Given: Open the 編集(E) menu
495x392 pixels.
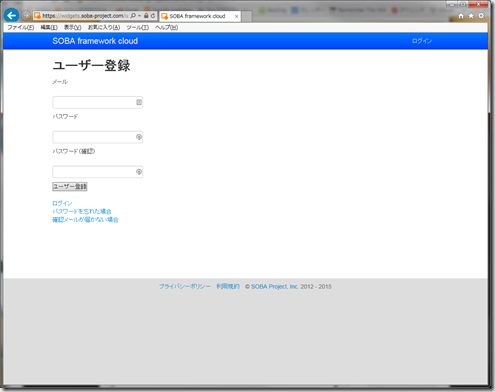Looking at the screenshot, I should (x=49, y=27).
